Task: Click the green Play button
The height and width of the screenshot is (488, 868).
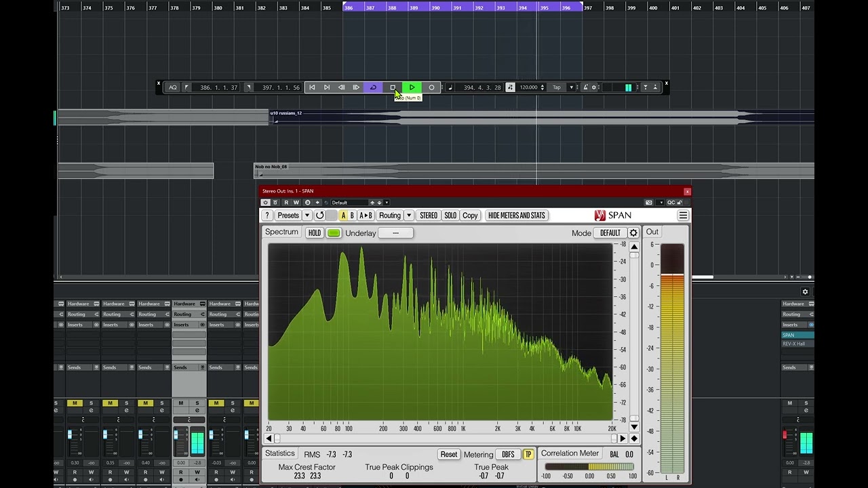Action: pos(412,87)
